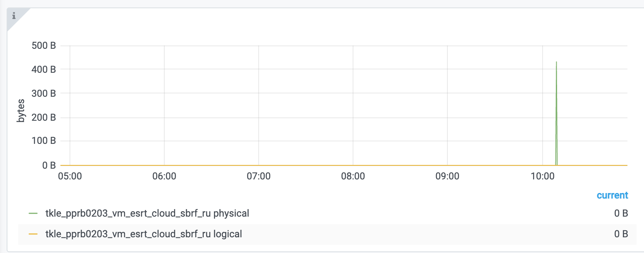
Task: Click the 500 B y-axis label
Action: (x=44, y=45)
